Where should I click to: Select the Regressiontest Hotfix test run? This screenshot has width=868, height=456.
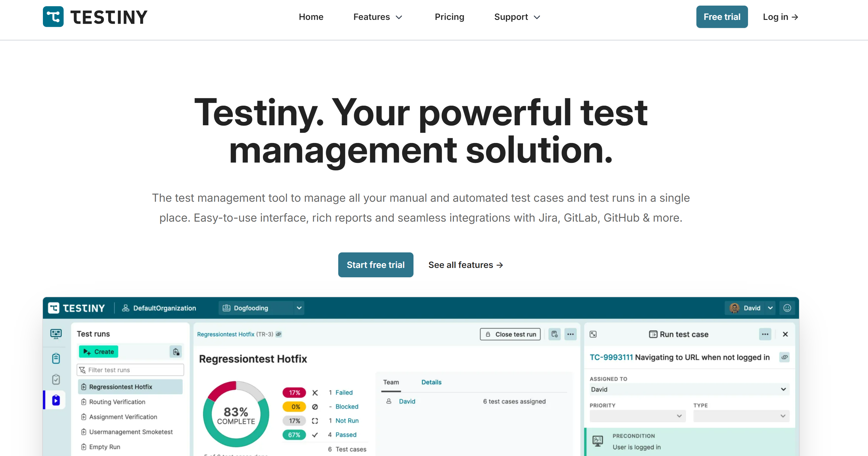tap(130, 387)
